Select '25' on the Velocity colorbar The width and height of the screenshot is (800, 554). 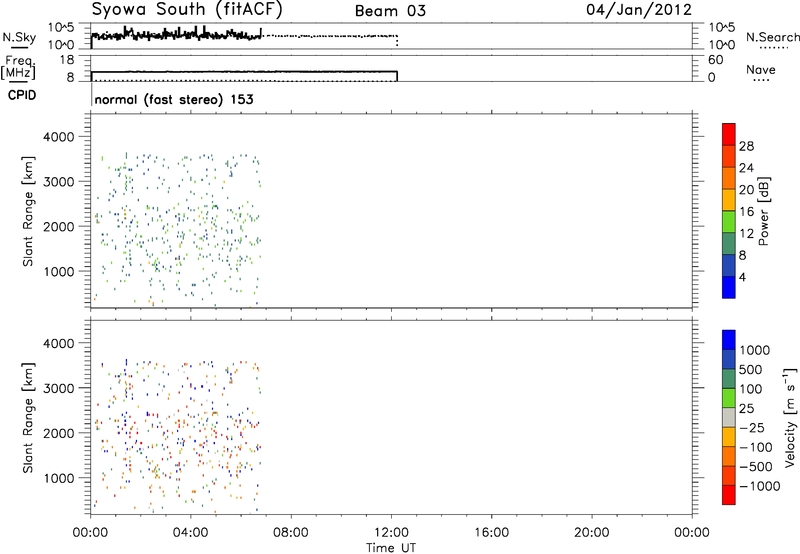point(746,409)
